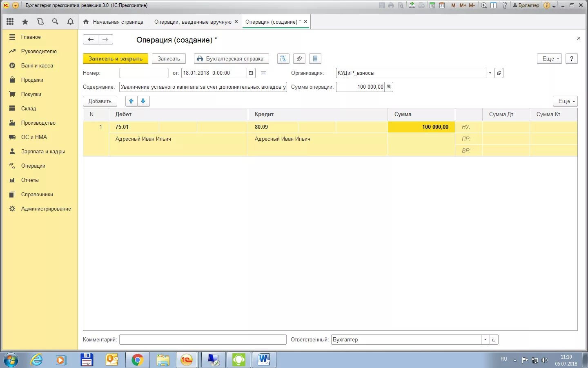Click the M memory button in title bar

point(453,5)
